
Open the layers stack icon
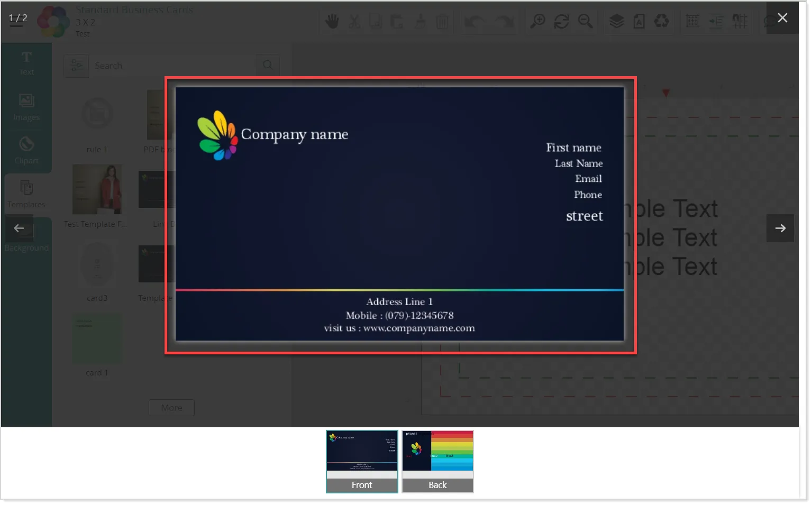[616, 21]
